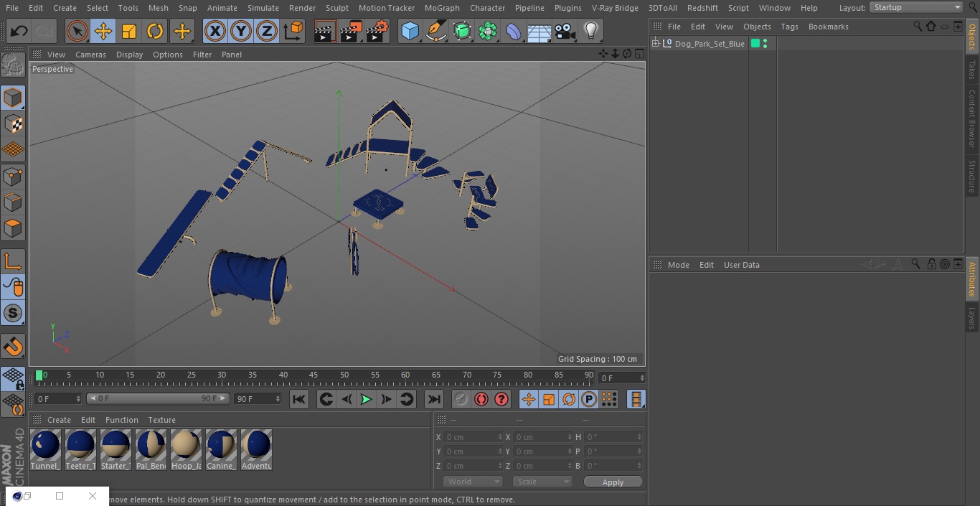Image resolution: width=980 pixels, height=506 pixels.
Task: Play the animation forward
Action: pos(366,399)
